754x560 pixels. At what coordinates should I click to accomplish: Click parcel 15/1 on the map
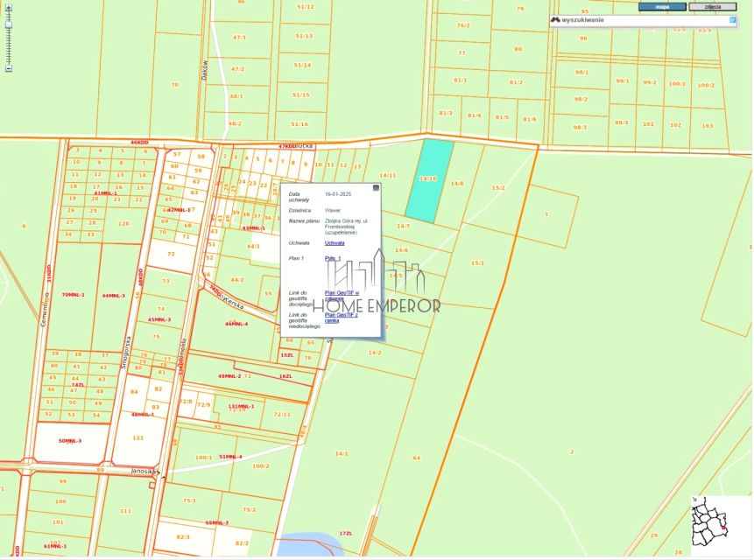[x=477, y=262]
